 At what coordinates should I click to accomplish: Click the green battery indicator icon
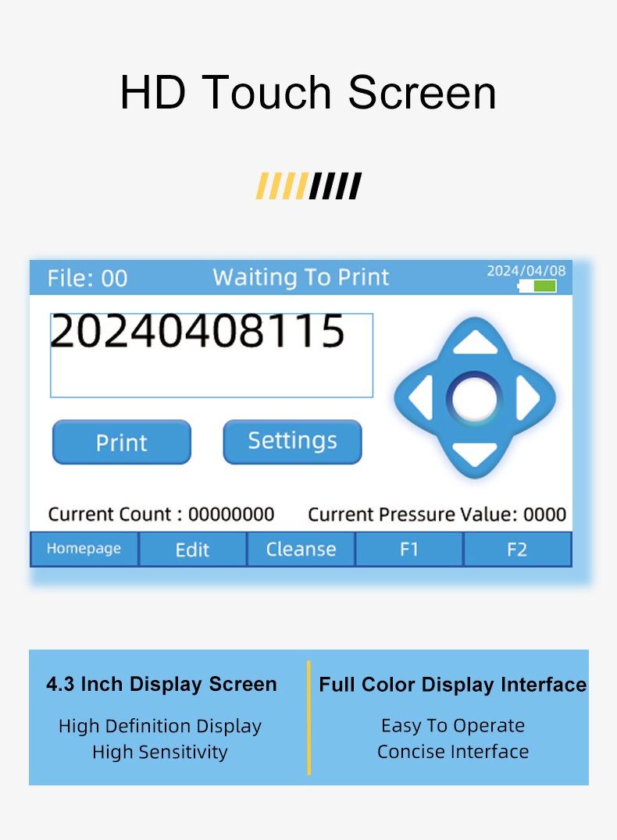537,286
